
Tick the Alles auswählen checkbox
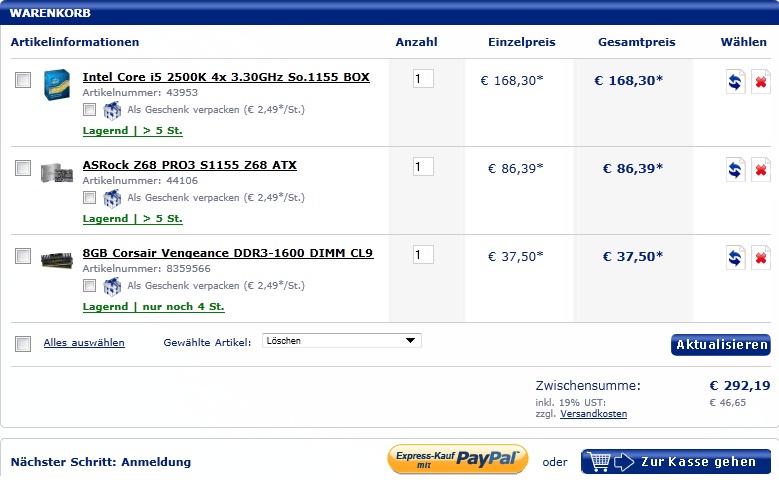pyautogui.click(x=23, y=343)
